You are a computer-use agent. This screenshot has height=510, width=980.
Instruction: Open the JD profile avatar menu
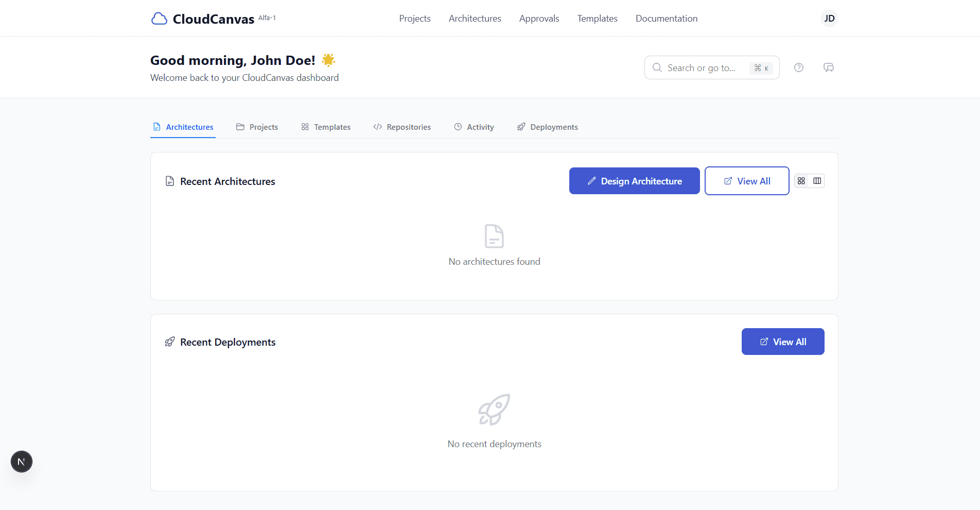(x=829, y=18)
